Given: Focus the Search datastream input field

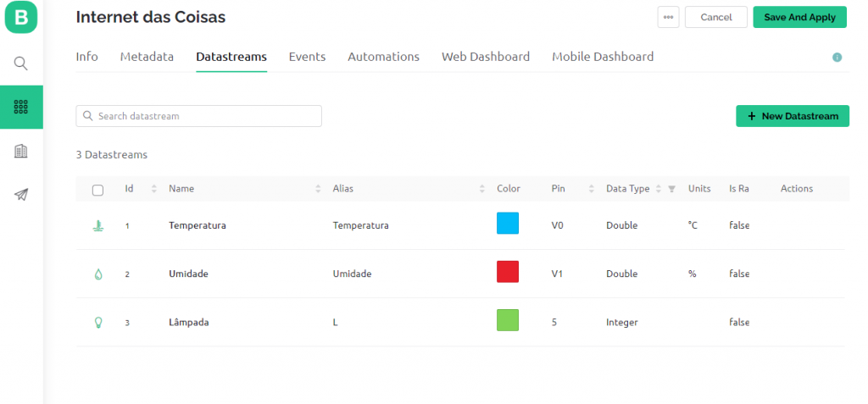Looking at the screenshot, I should click(198, 116).
